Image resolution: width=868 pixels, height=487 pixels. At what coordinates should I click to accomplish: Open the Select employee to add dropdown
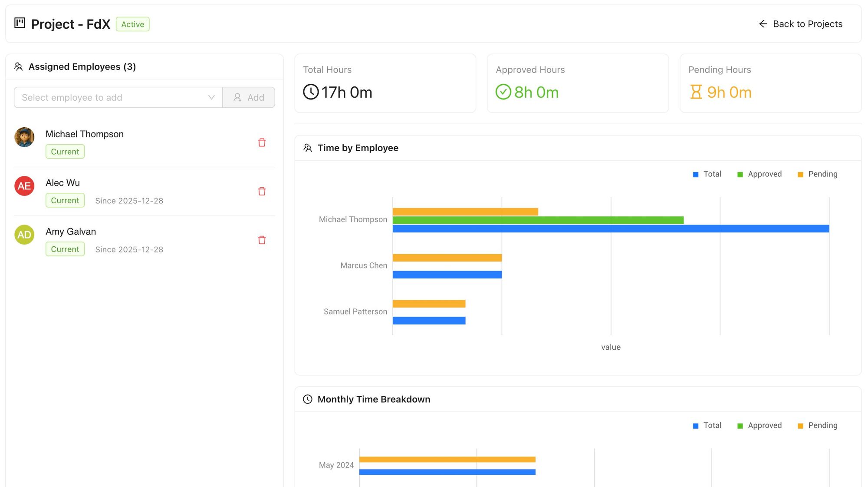click(x=113, y=97)
